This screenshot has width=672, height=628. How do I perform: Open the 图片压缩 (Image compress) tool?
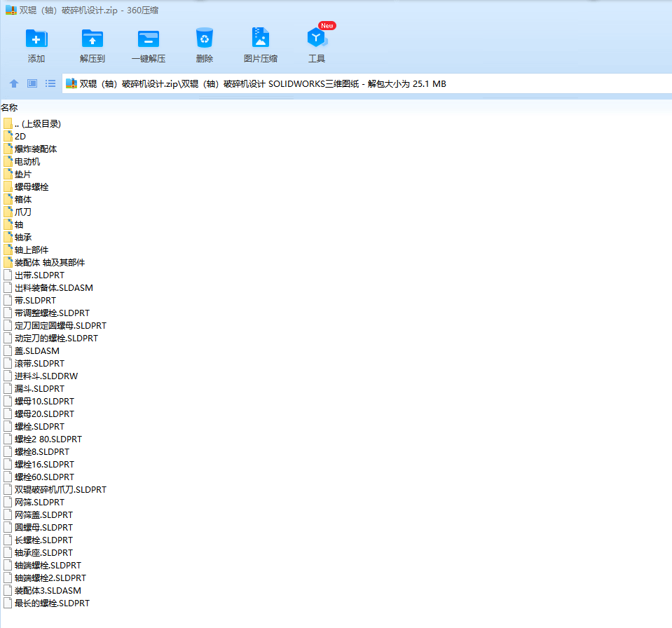point(261,37)
